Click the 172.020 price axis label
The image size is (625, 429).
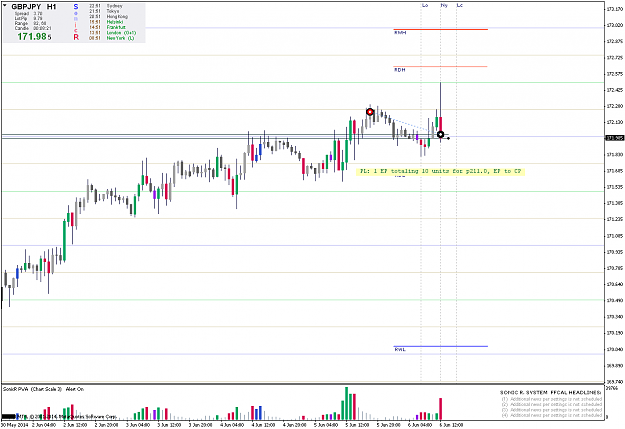pos(615,25)
